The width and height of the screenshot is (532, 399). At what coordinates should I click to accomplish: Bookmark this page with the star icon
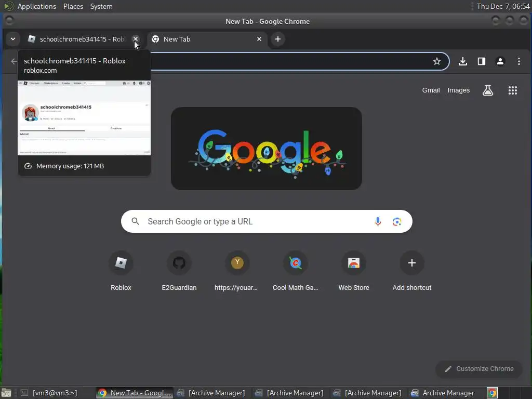436,61
